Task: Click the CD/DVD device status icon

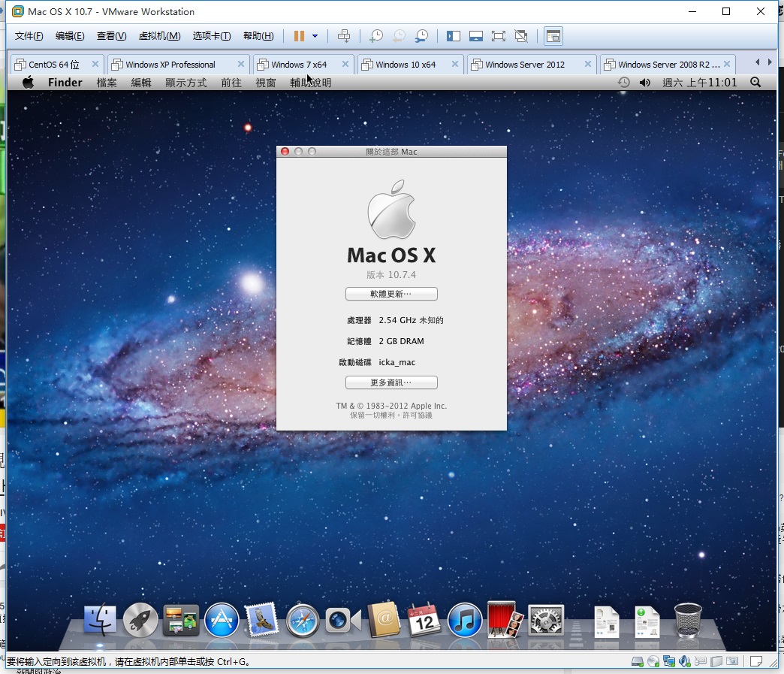Action: click(653, 661)
